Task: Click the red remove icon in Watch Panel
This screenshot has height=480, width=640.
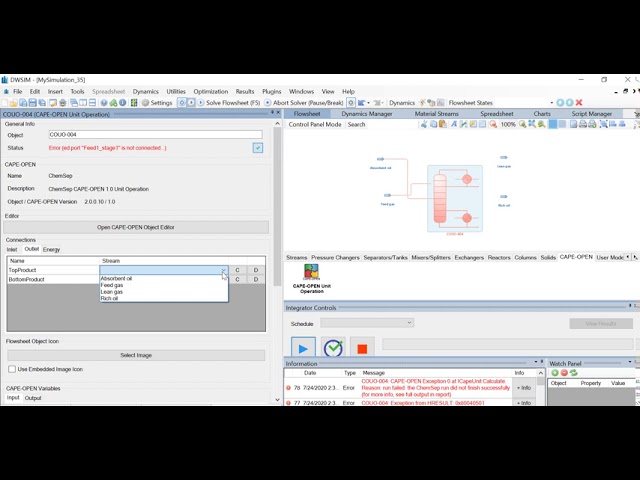Action: pyautogui.click(x=564, y=373)
